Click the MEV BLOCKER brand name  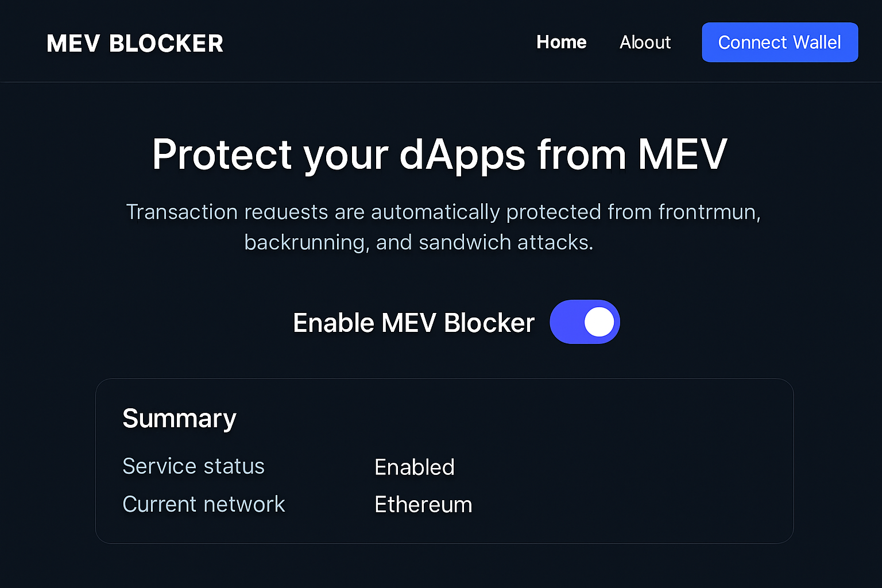(134, 42)
